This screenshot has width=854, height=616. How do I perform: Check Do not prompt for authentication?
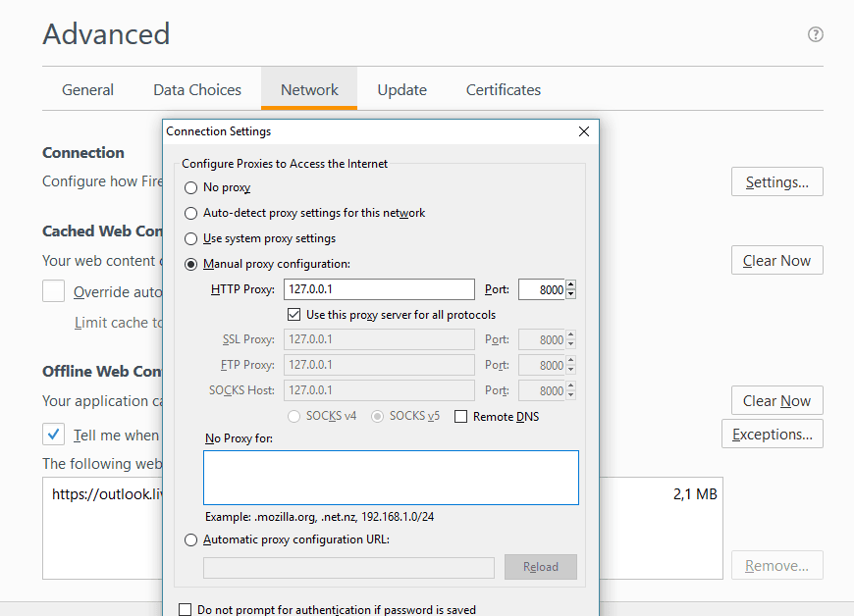(186, 610)
